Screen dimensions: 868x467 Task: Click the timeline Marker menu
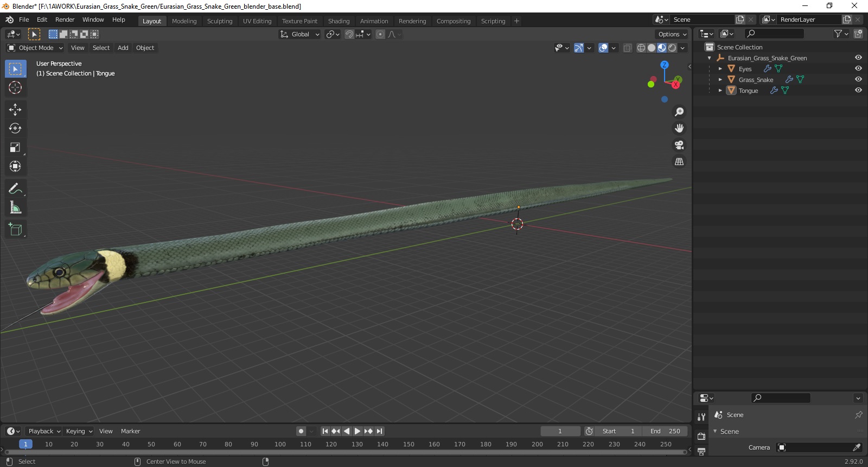coord(130,431)
